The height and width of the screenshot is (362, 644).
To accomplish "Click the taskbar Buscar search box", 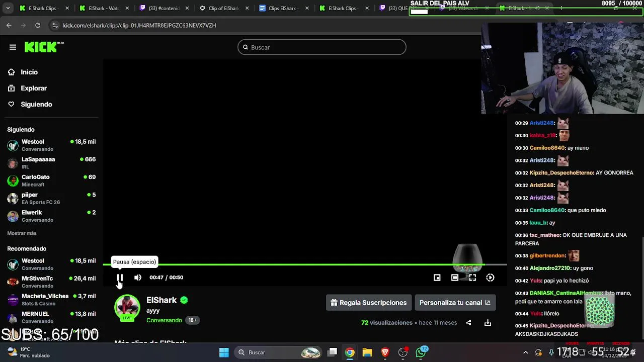I will [x=278, y=352].
